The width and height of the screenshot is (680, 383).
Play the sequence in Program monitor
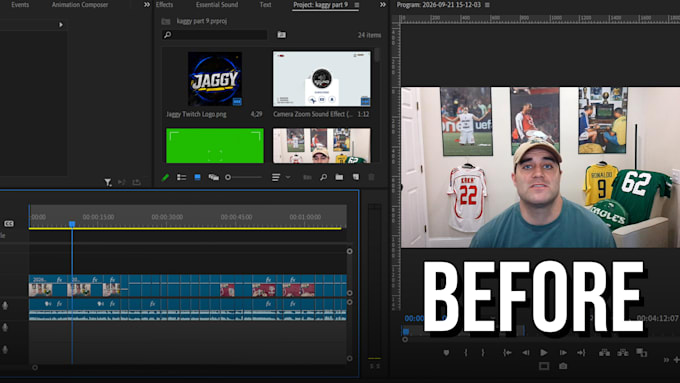point(544,353)
